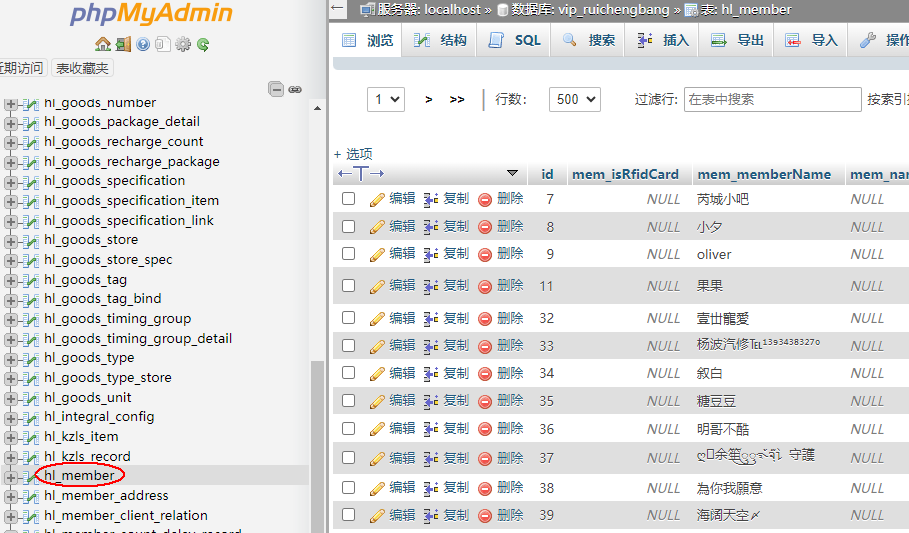Collapse all tree items with minus icon
909x533 pixels.
point(276,89)
